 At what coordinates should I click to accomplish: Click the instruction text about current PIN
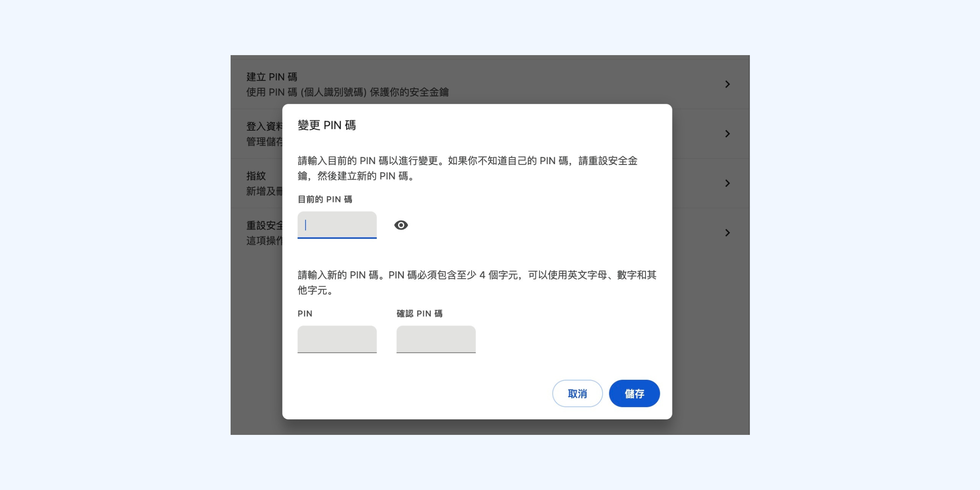(467, 168)
